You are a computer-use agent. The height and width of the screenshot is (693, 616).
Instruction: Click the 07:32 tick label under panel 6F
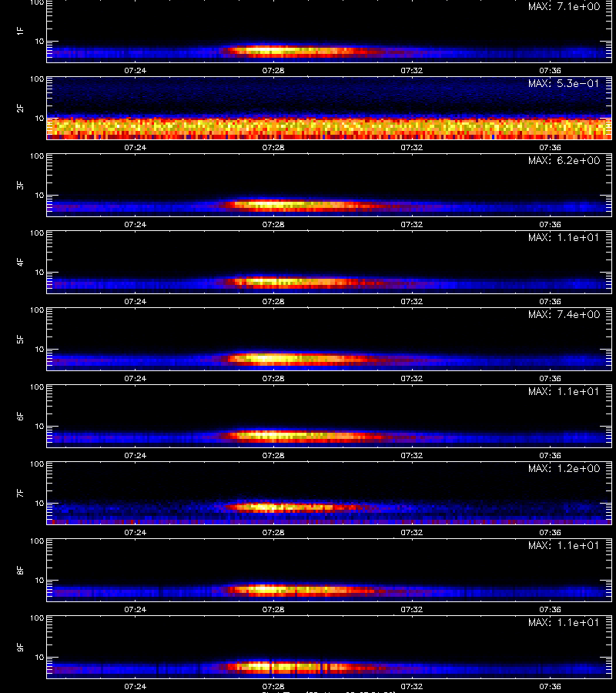point(411,455)
